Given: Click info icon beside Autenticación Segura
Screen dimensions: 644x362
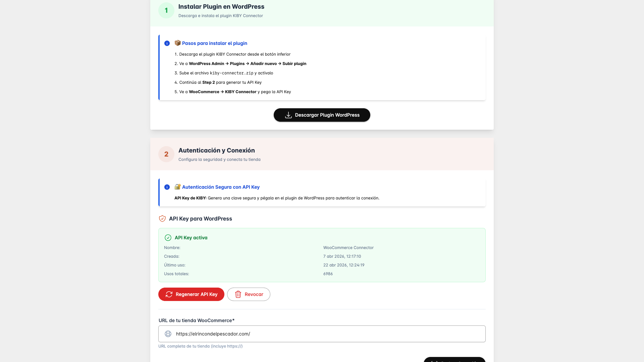Looking at the screenshot, I should point(167,187).
